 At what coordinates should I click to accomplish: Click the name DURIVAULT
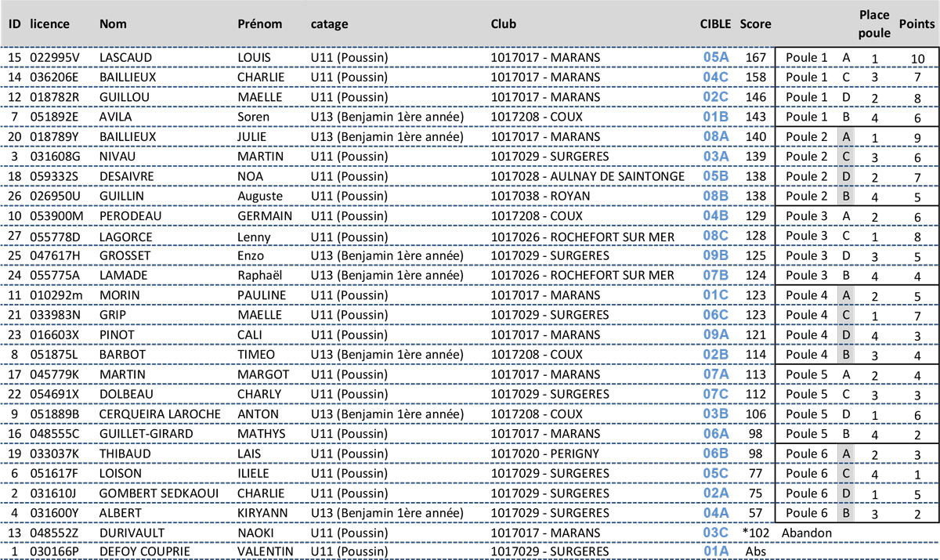pos(131,532)
